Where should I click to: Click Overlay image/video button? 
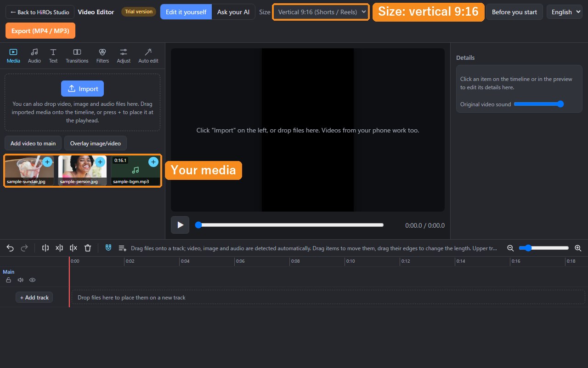click(96, 143)
